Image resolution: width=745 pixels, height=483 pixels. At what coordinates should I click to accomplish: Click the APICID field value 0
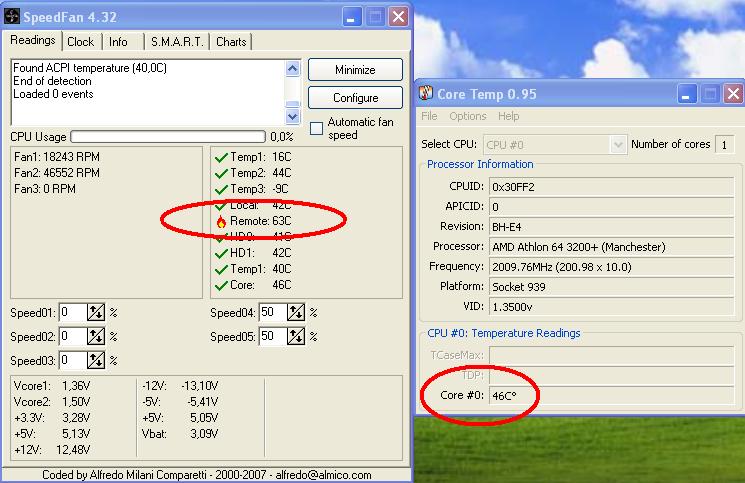tap(611, 207)
